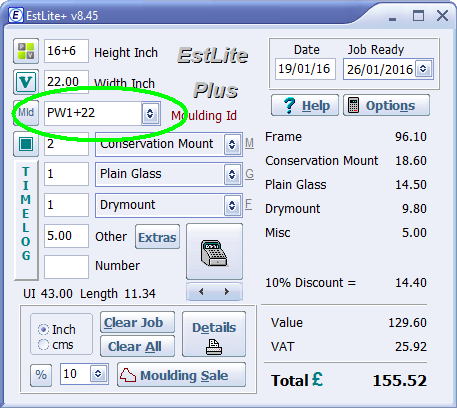Click the E link beside Drymount dropdown
Viewport: 457px width, 408px height.
pos(249,204)
